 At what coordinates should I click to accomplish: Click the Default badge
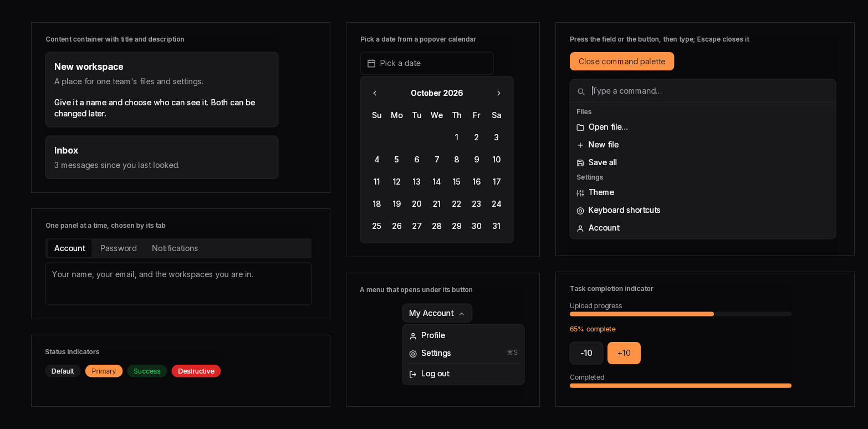coord(63,371)
